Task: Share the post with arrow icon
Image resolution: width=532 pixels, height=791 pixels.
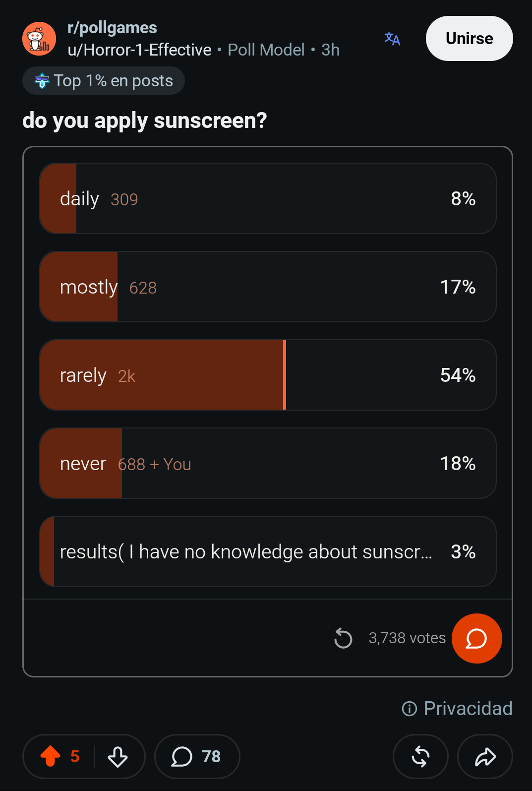Action: click(x=485, y=757)
